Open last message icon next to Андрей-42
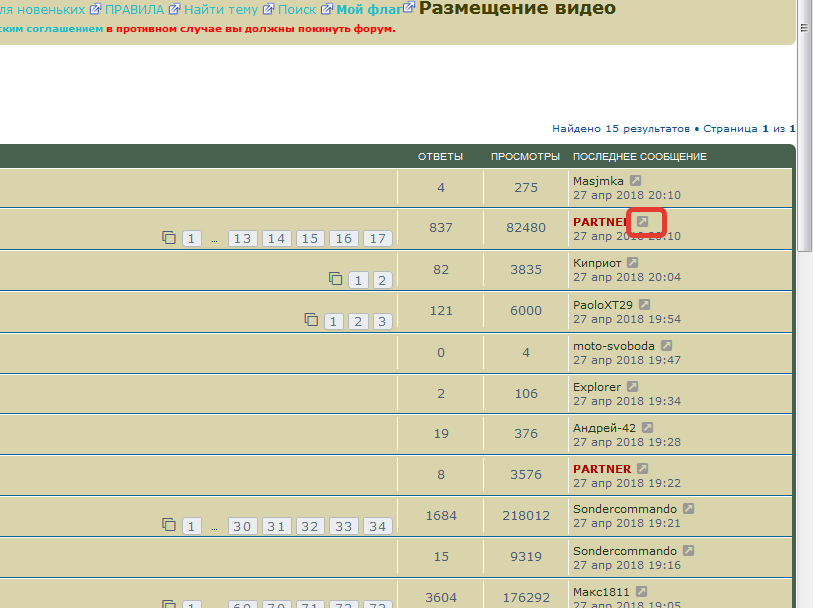Image resolution: width=813 pixels, height=608 pixels. click(648, 428)
